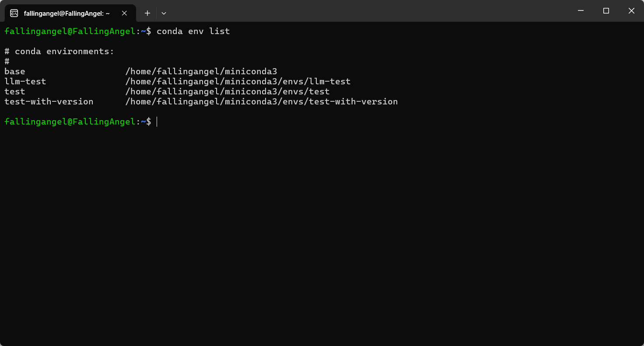This screenshot has height=346, width=644.
Task: Click the 'conda env list' command text
Action: (193, 31)
